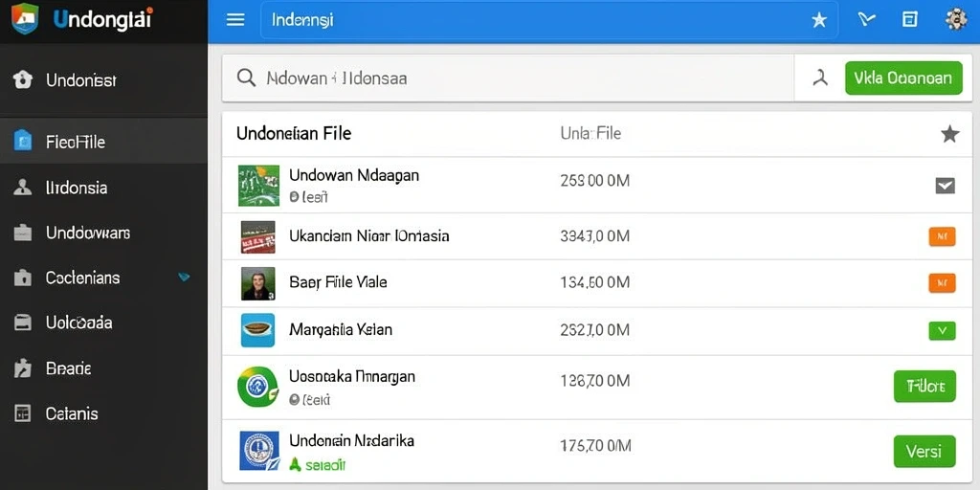The width and height of the screenshot is (980, 490).
Task: Click the Calanis table icon in sidebar
Action: click(x=23, y=413)
